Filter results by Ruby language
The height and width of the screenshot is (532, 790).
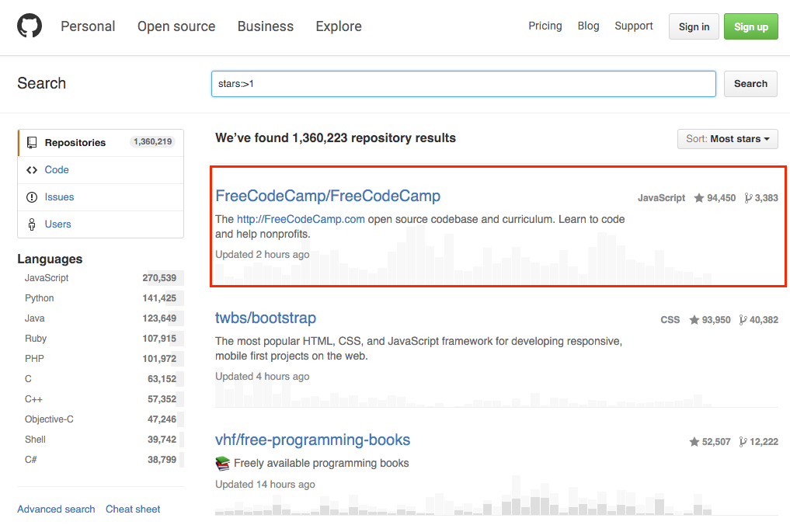click(x=35, y=338)
